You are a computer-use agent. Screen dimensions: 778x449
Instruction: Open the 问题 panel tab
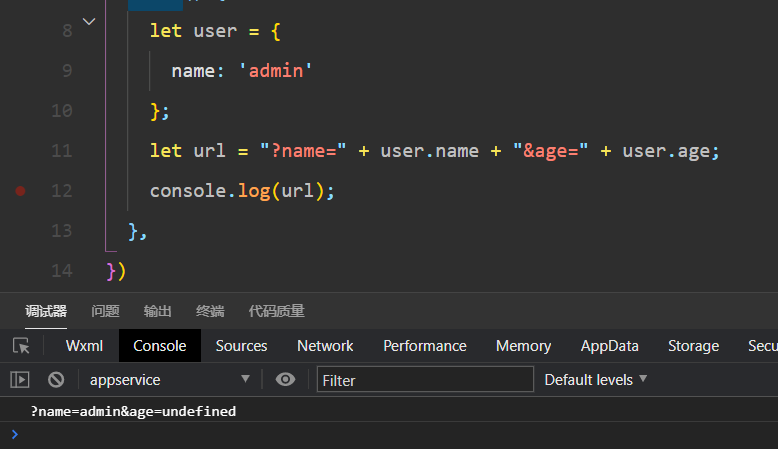tap(105, 311)
